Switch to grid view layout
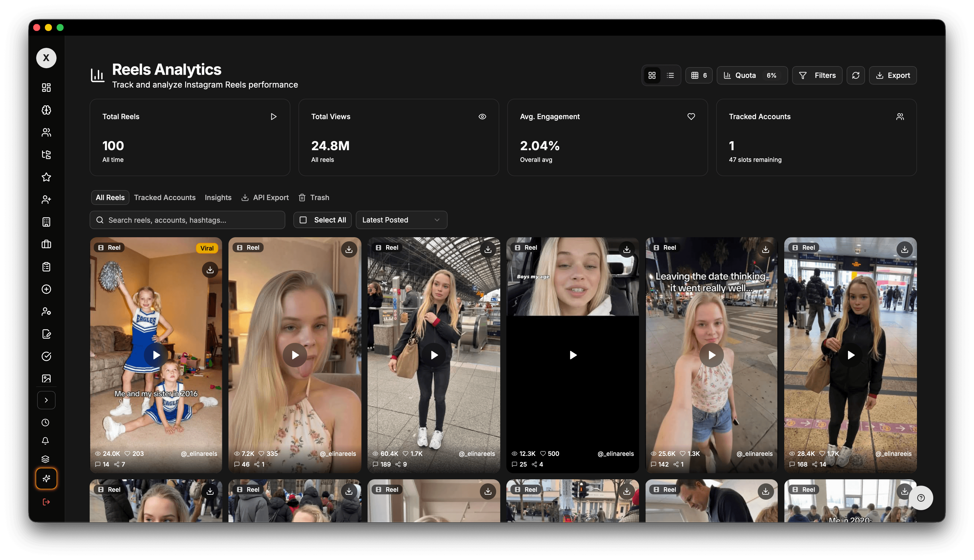 tap(652, 75)
